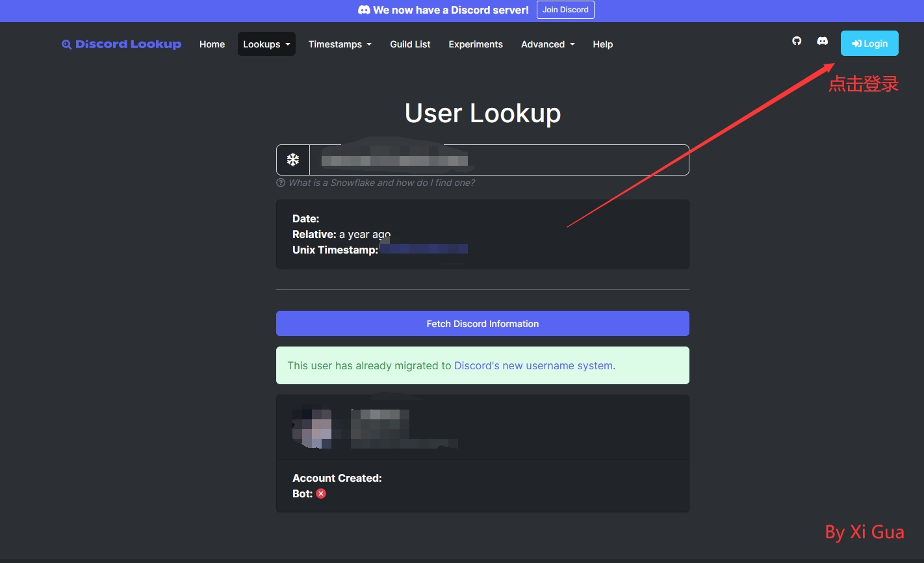
Task: Click the GitHub icon in the navbar
Action: [797, 41]
